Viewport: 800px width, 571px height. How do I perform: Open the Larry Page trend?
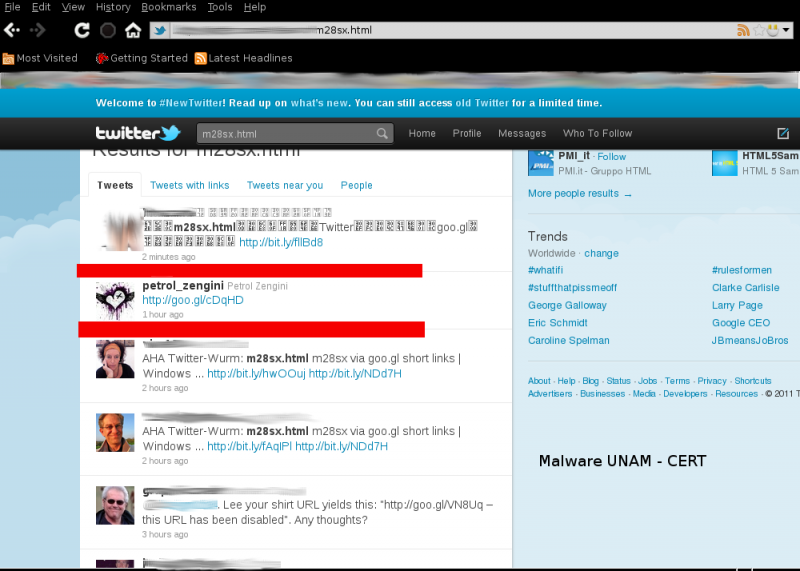[x=737, y=306]
